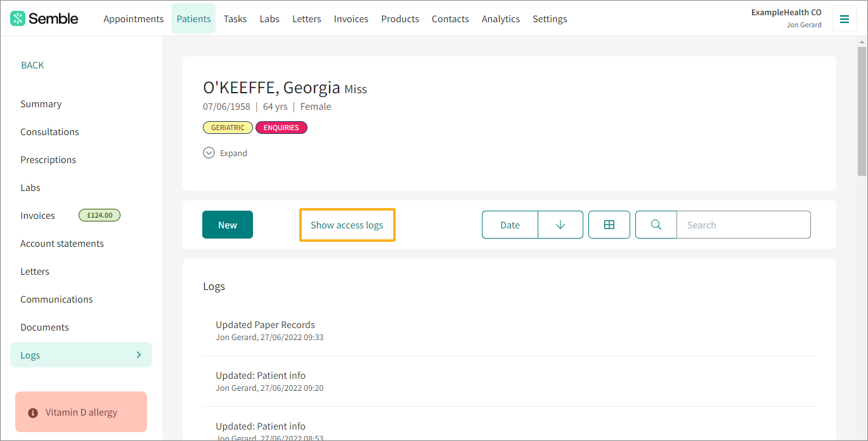Screen dimensions: 868x441
Task: Open Letters in the patient sidebar
Action: click(x=35, y=272)
